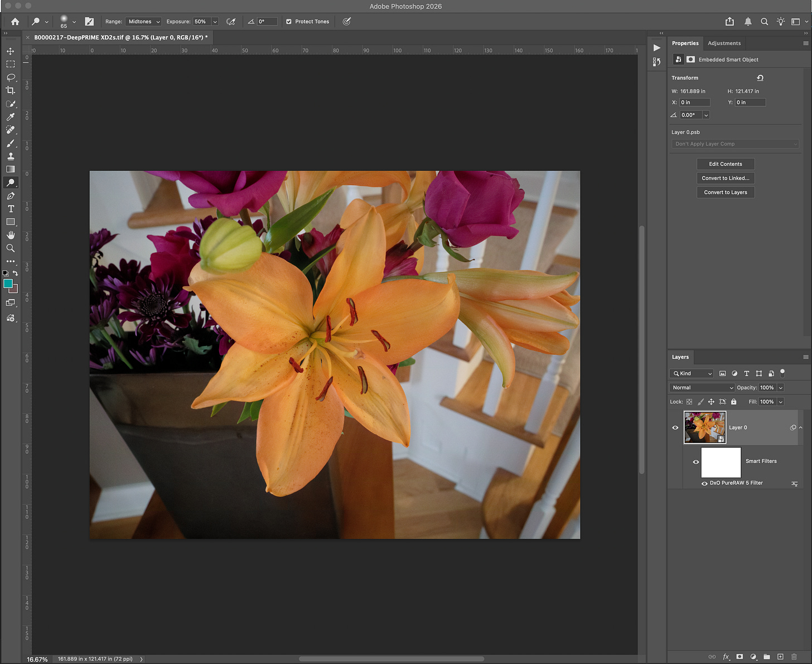
Task: Open the Normal blend mode dropdown
Action: (702, 387)
